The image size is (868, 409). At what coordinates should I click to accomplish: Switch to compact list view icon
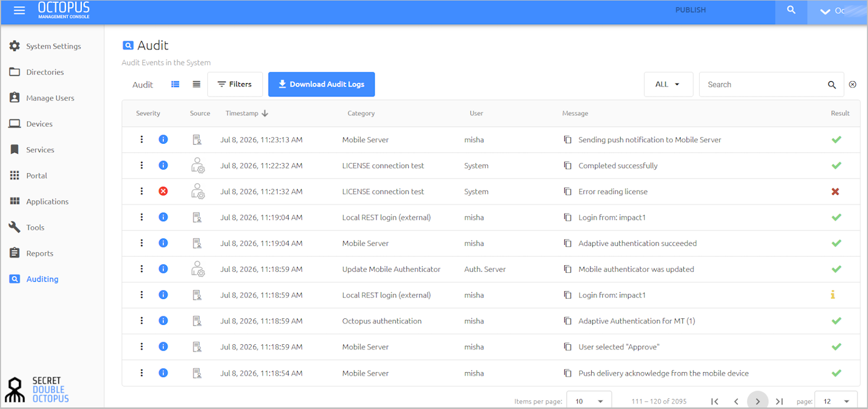(x=196, y=84)
